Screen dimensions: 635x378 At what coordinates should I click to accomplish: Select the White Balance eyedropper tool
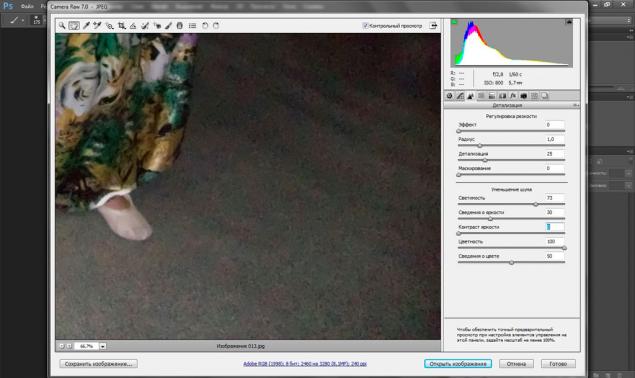point(86,26)
